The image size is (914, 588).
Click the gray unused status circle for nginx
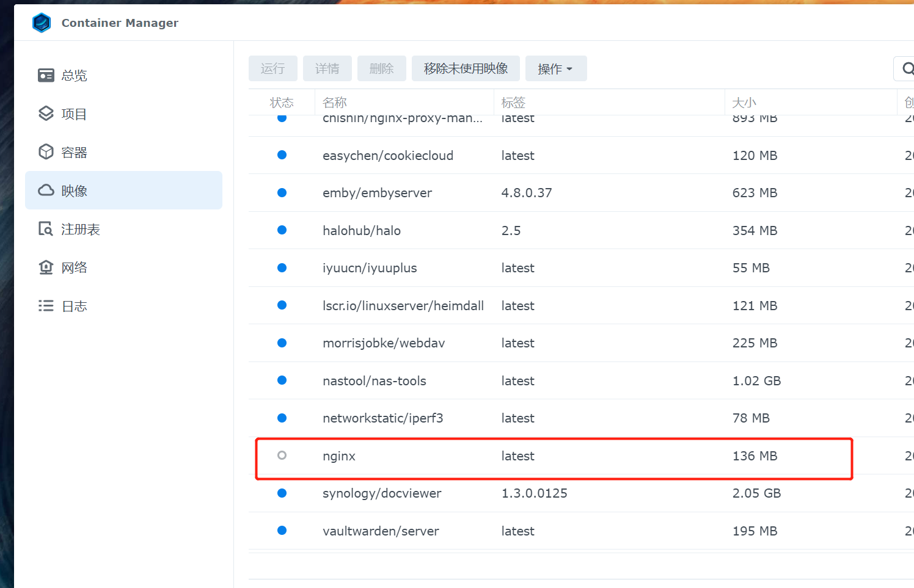(x=282, y=455)
